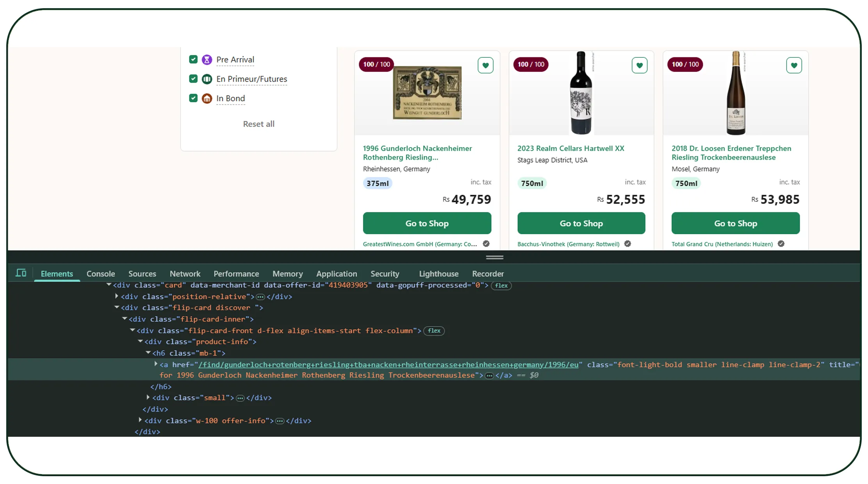Open 1996 Gunderloch Nackenheimer Rothenberg Riesling title
This screenshot has height=484, width=868.
pos(417,153)
